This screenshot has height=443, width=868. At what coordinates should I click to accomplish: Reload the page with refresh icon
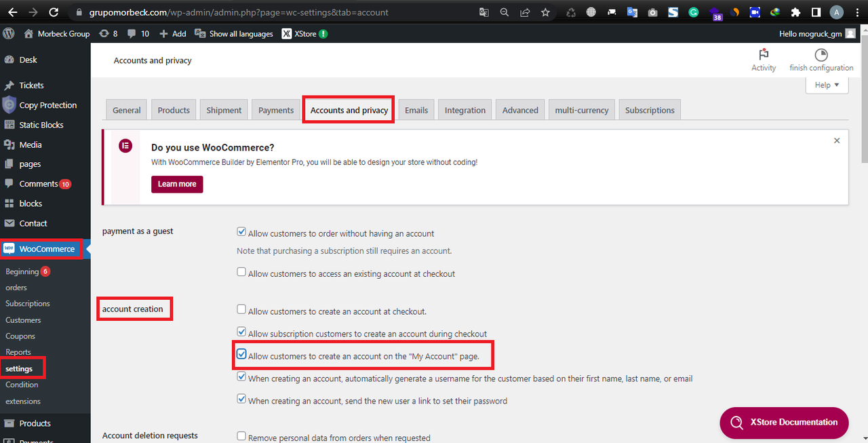tap(54, 12)
